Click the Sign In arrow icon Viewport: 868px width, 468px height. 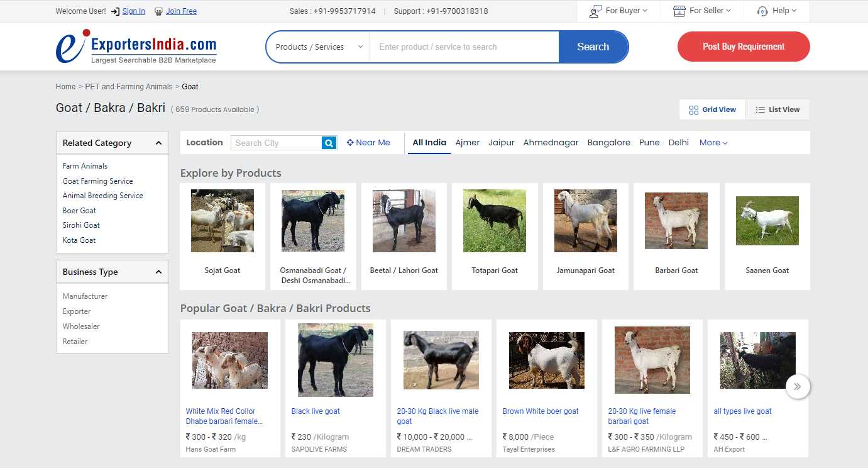coord(116,11)
